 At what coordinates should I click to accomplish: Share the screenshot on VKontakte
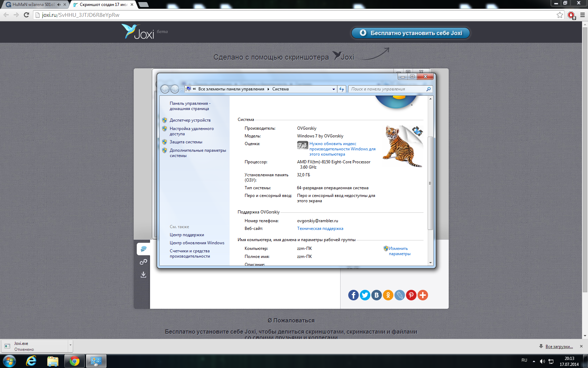coord(377,295)
